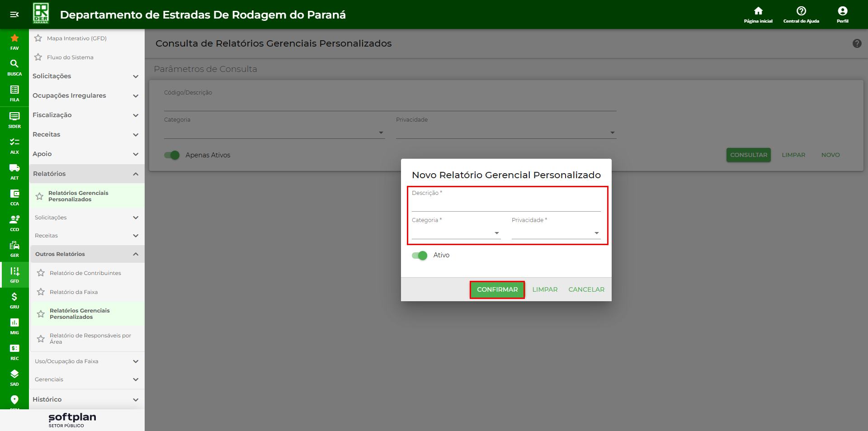Open the FILA queue icon
868x431 pixels.
pos(14,93)
